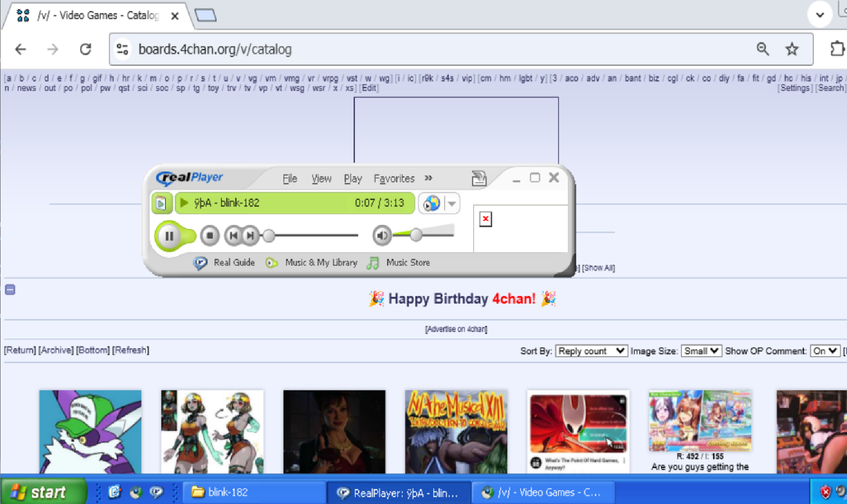The image size is (847, 504).
Task: Click the catalog Refresh link
Action: point(130,350)
